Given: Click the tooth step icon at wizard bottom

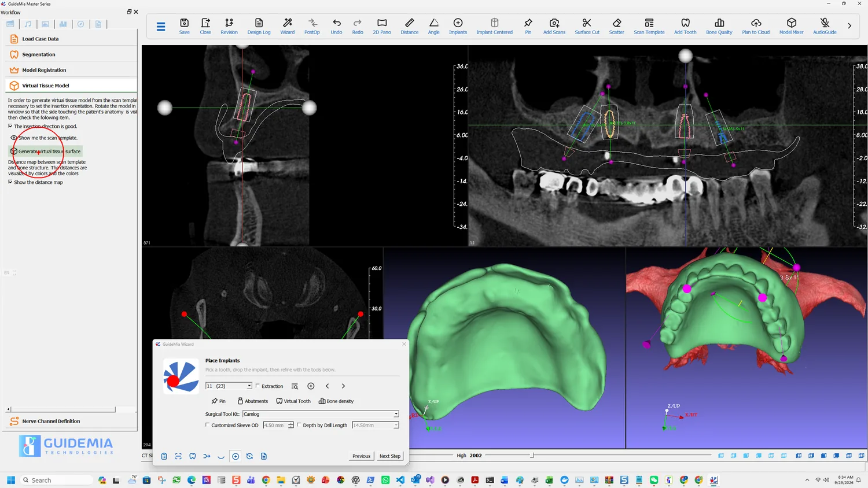Looking at the screenshot, I should point(193,456).
